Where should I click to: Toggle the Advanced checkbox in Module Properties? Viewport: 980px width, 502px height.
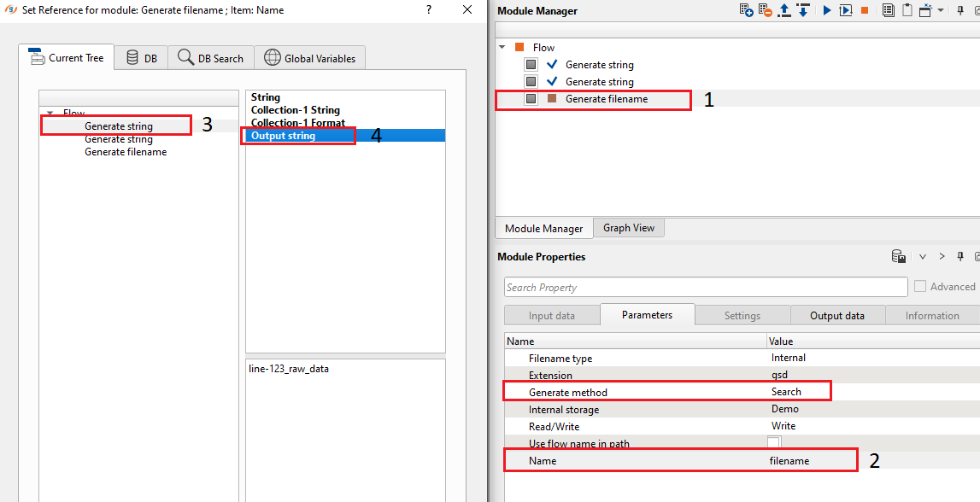pyautogui.click(x=920, y=287)
